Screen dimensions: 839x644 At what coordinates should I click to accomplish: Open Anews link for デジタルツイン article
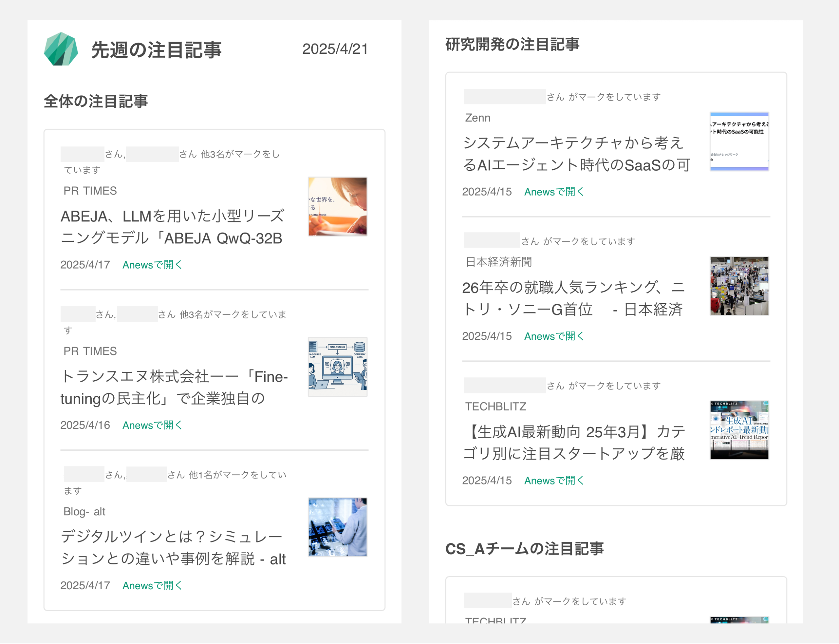152,586
